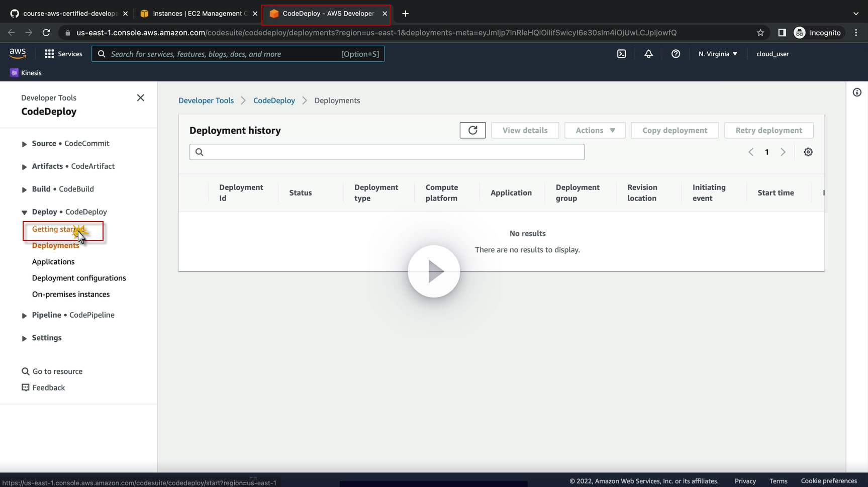Click the Retry deployment button
This screenshot has height=487, width=868.
[769, 130]
